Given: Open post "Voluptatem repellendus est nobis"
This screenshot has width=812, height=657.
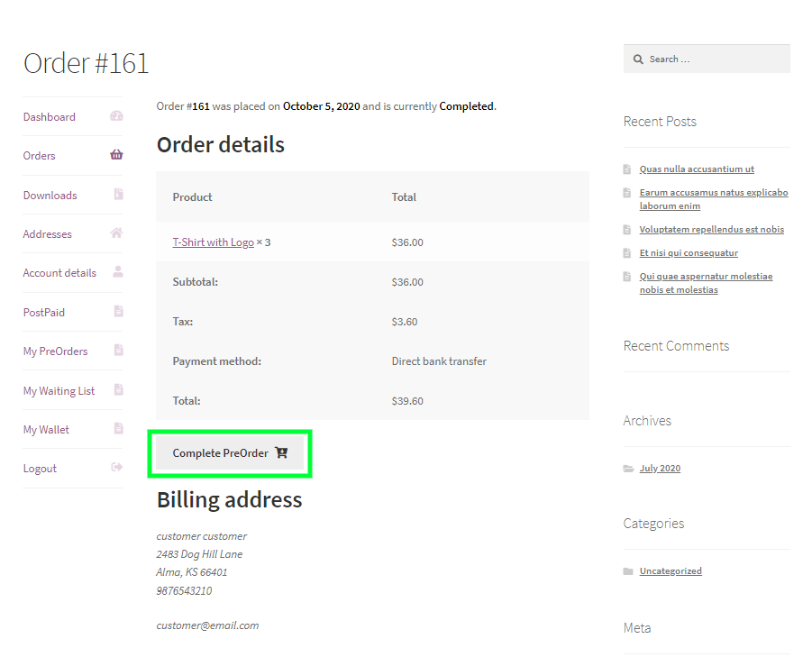Looking at the screenshot, I should [x=711, y=230].
